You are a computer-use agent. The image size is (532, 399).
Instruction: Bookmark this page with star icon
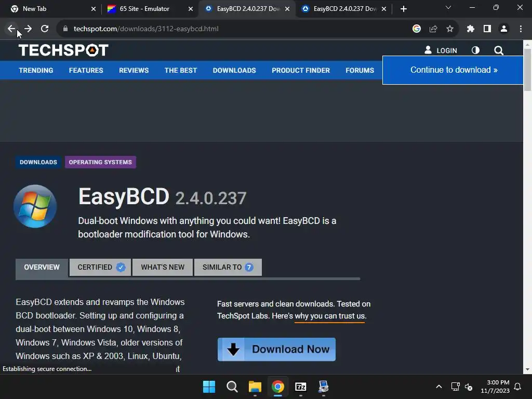point(449,29)
